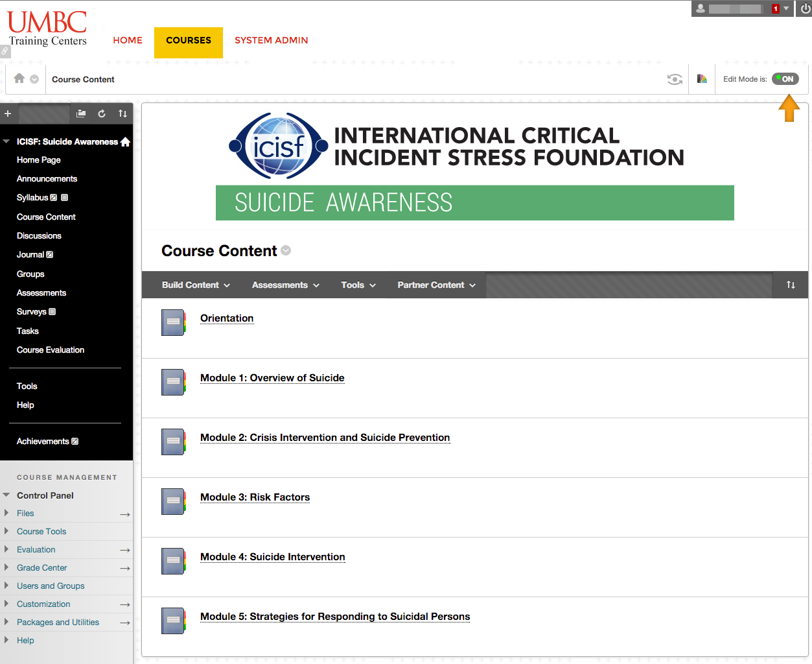Image resolution: width=812 pixels, height=664 pixels.
Task: Open Packages and Utilities arrow icon
Action: tap(125, 622)
